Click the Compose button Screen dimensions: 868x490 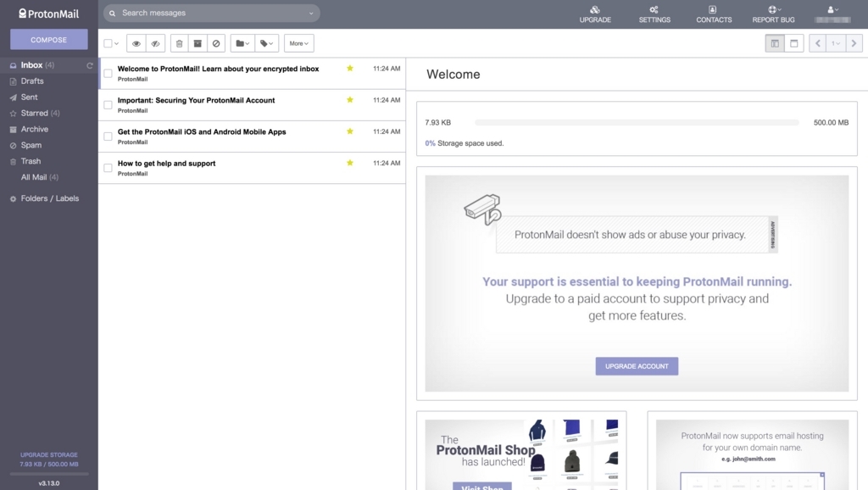[x=48, y=40]
